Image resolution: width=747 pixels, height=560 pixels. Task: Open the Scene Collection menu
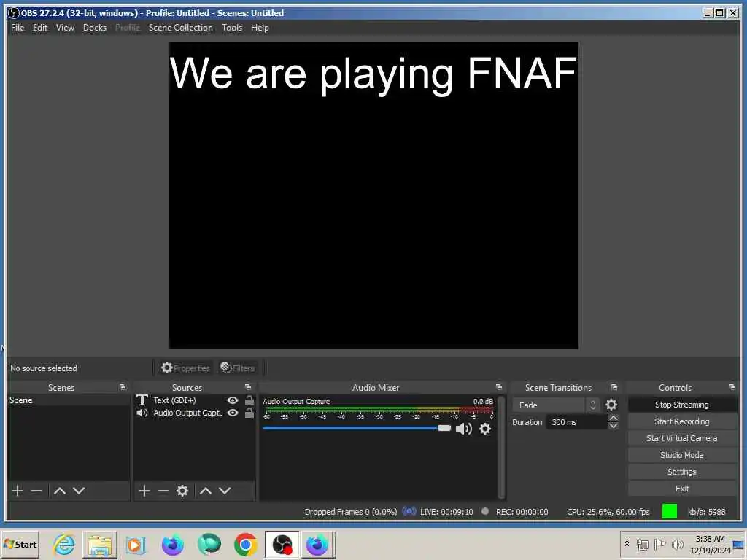181,28
